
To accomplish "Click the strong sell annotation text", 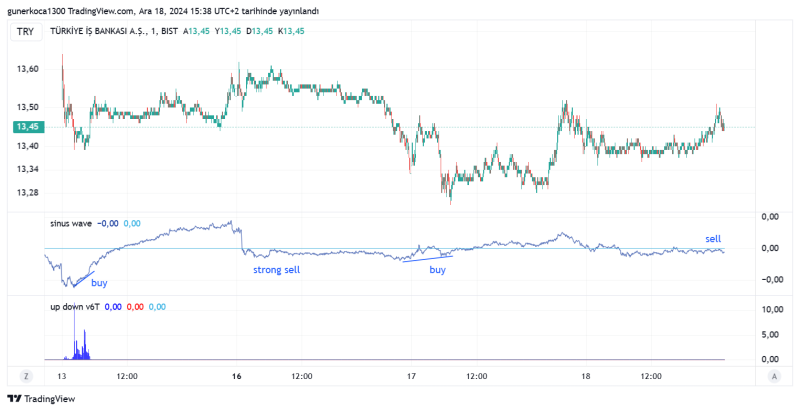I will pos(276,269).
